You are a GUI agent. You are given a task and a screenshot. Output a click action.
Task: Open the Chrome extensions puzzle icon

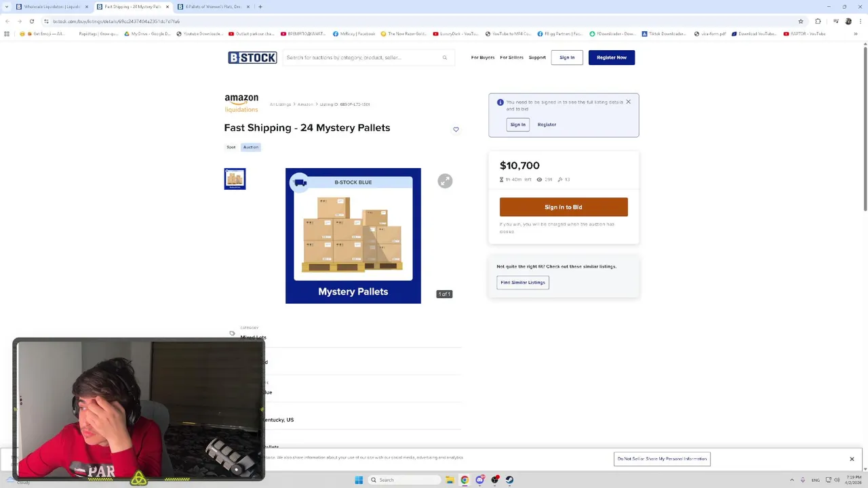[818, 21]
